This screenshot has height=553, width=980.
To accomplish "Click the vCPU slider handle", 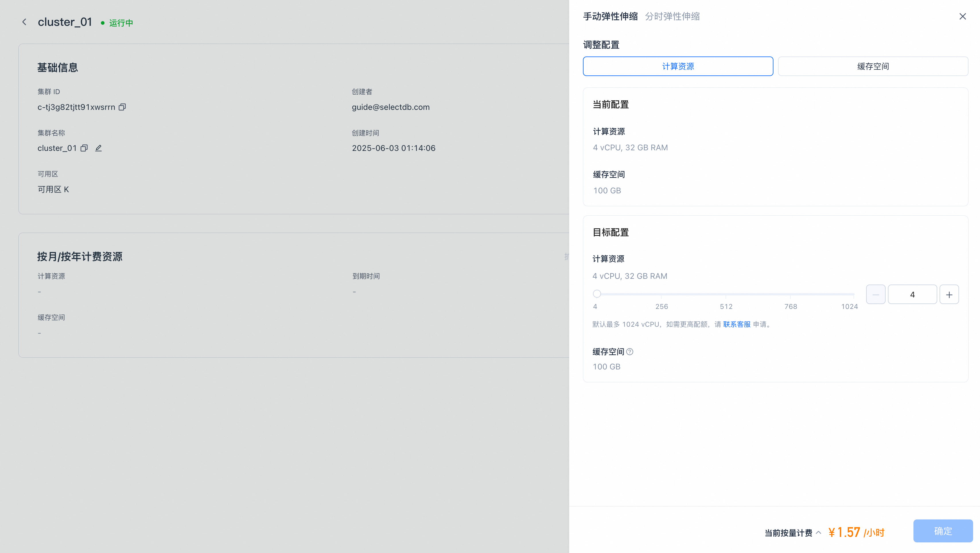I will click(x=596, y=294).
